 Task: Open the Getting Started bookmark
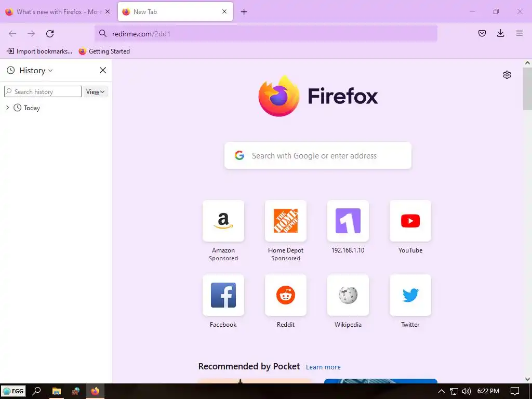(x=104, y=51)
